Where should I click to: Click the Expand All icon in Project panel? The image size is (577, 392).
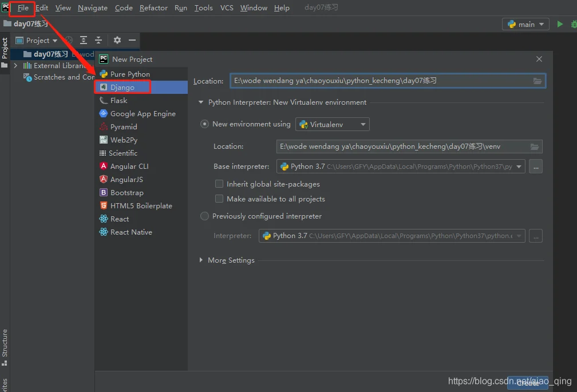pos(84,40)
